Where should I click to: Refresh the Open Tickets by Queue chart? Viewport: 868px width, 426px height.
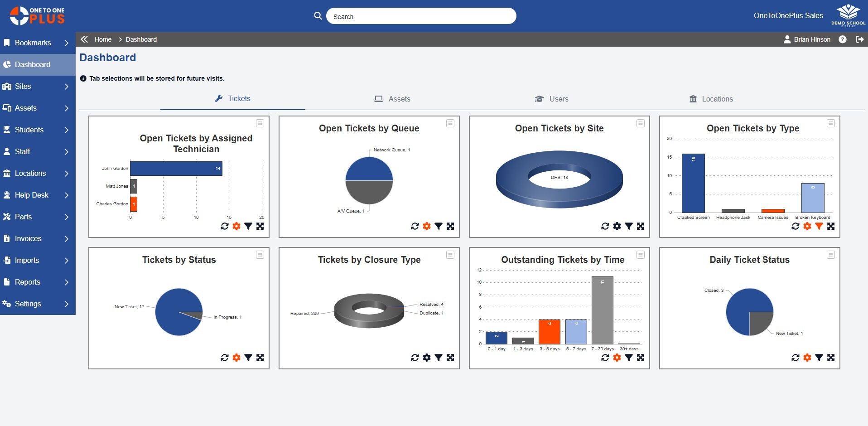(x=415, y=226)
